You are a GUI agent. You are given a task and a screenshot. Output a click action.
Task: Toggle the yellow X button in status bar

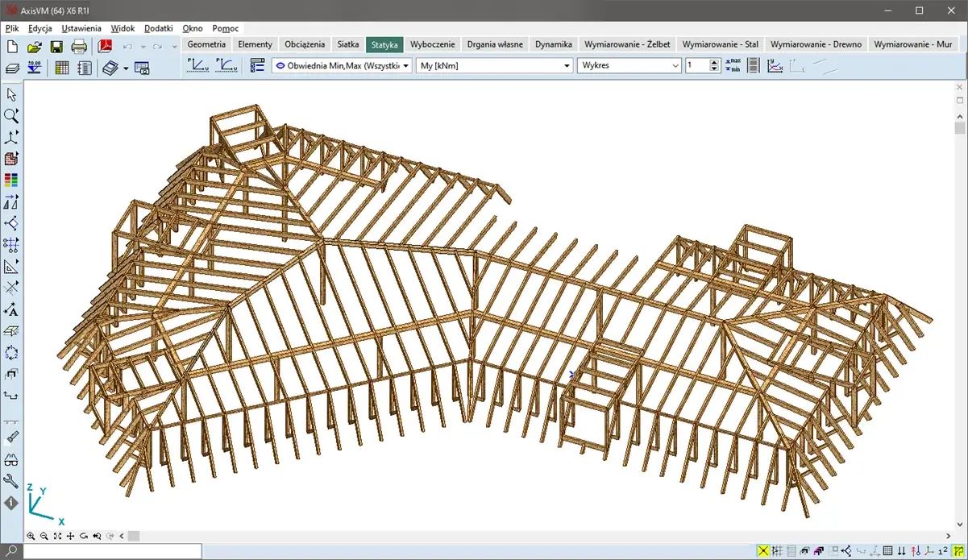pyautogui.click(x=762, y=551)
